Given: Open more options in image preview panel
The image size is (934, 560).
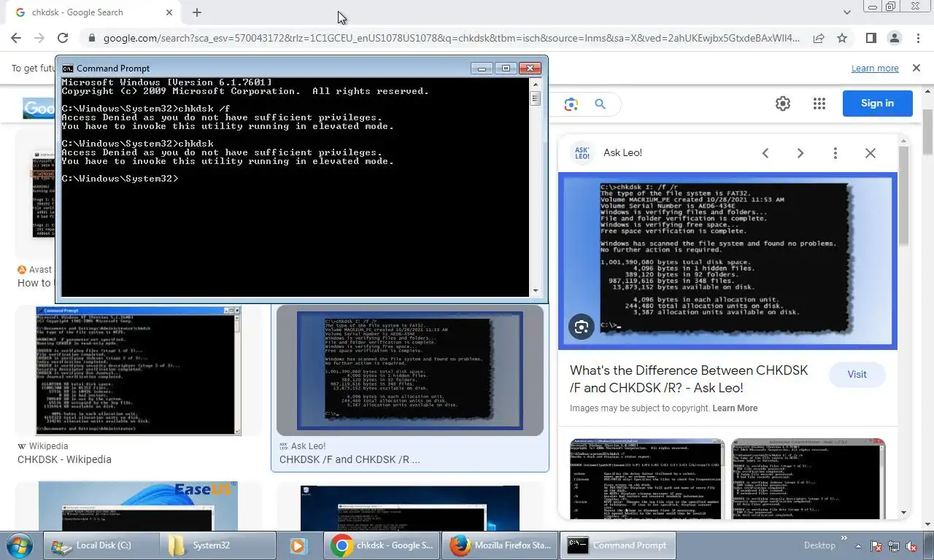Looking at the screenshot, I should (x=835, y=153).
